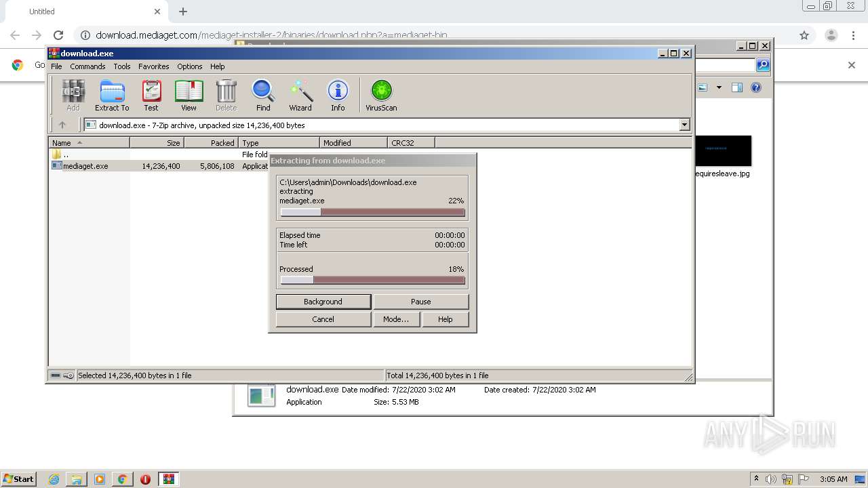Click the taskbar clock showing 3:05 AM
This screenshot has height=488, width=868.
[833, 479]
